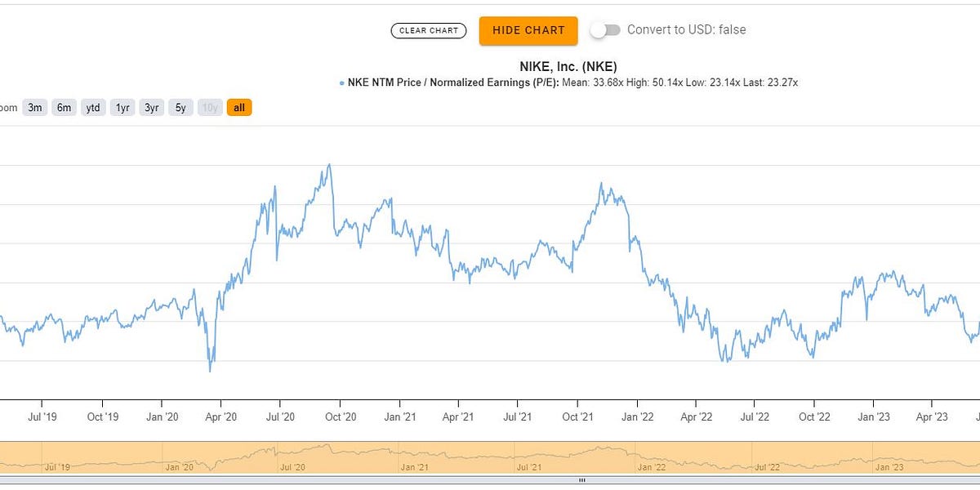Viewport: 980px width, 490px height.
Task: Select the 6m zoom range
Action: point(64,107)
